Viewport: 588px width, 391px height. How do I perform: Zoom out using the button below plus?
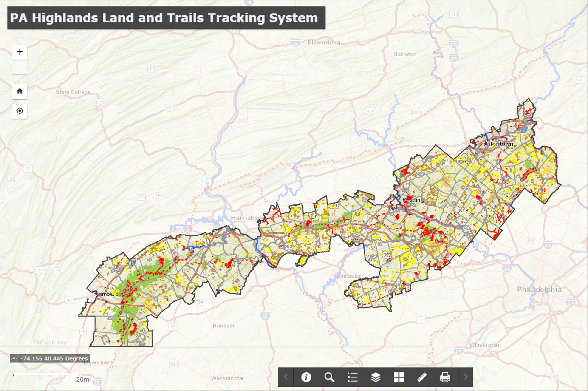coord(20,67)
